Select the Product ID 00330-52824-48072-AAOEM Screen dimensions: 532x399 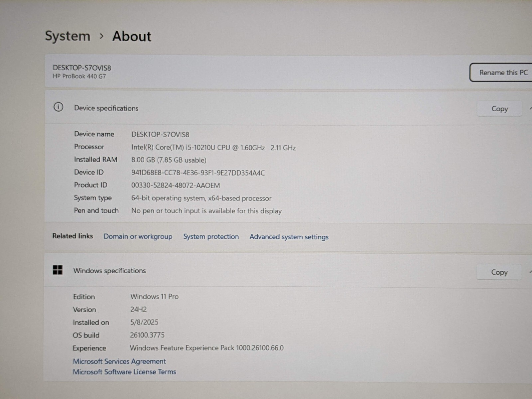pyautogui.click(x=176, y=185)
